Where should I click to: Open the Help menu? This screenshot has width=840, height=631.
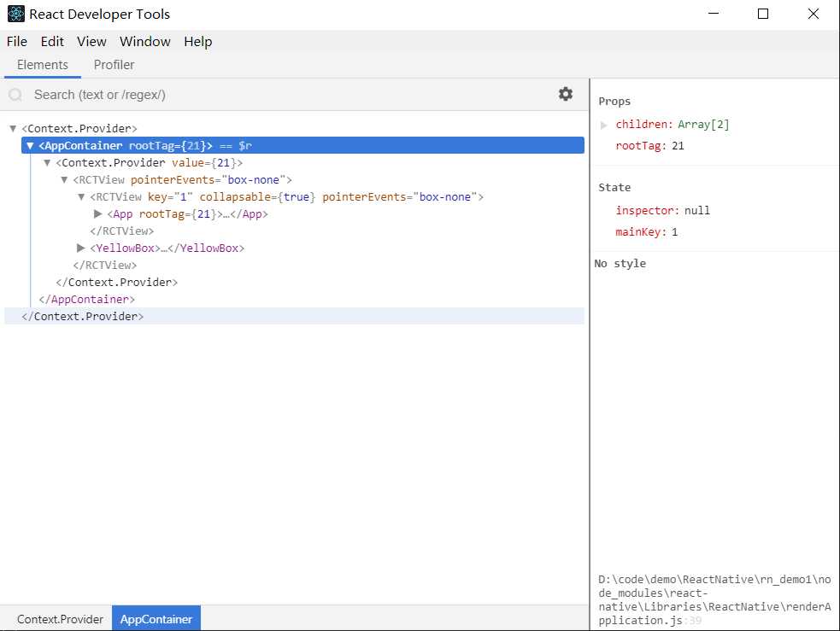[197, 41]
